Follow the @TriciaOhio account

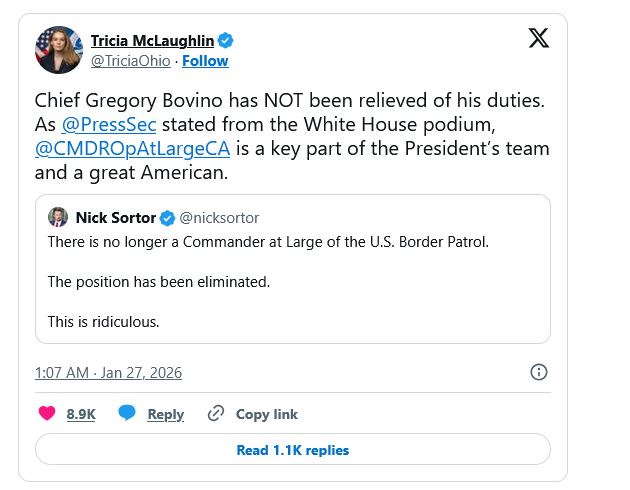pyautogui.click(x=205, y=61)
